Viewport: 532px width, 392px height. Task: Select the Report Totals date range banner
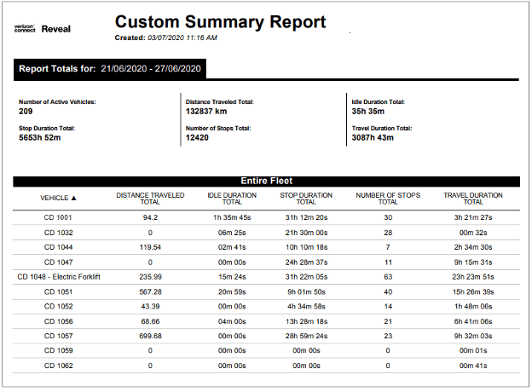point(111,68)
